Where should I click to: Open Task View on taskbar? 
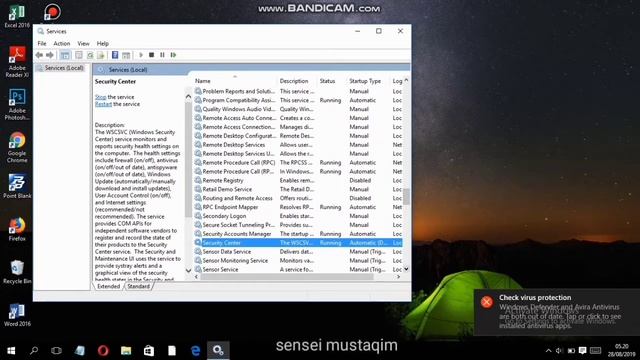coord(56,351)
